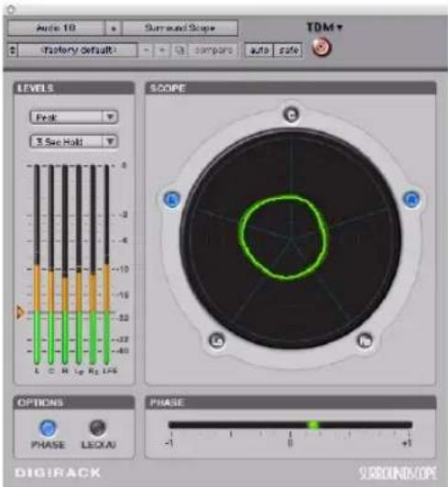The image size is (448, 487).
Task: Click the C channel level meter
Action: tap(51, 264)
